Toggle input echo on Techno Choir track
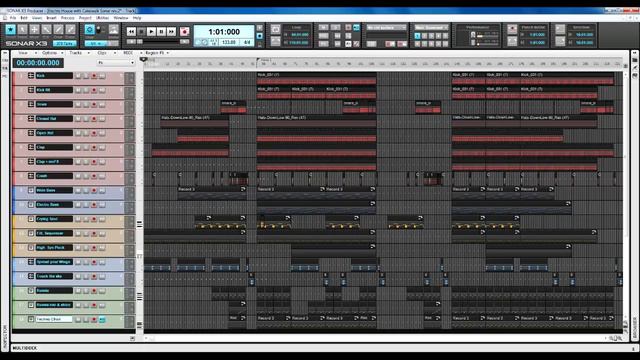Image resolution: width=640 pixels, height=360 pixels. (102, 320)
